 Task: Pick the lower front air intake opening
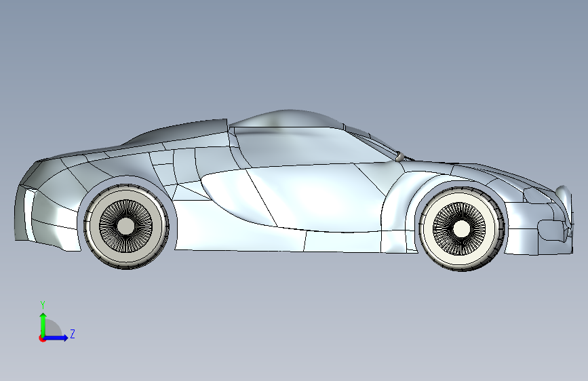pyautogui.click(x=552, y=230)
